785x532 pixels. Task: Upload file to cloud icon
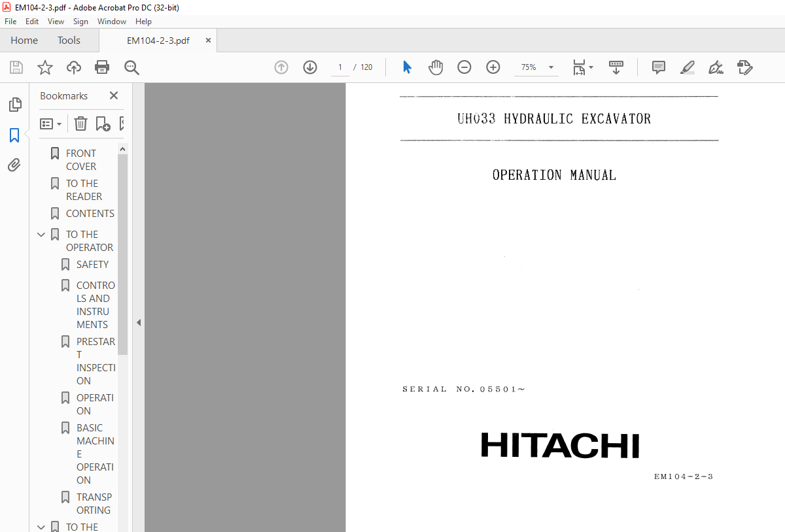[x=74, y=67]
